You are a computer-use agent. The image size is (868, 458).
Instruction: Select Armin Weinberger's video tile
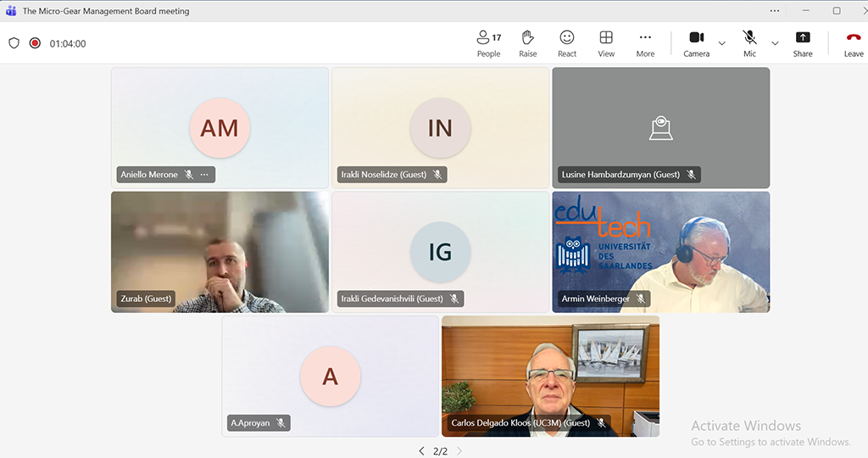[660, 251]
